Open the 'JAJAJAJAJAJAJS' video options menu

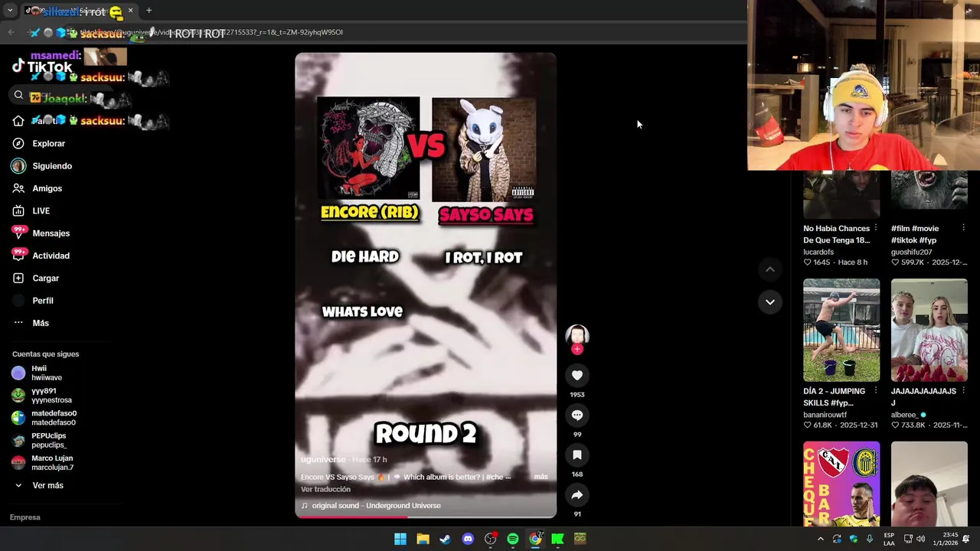click(963, 391)
